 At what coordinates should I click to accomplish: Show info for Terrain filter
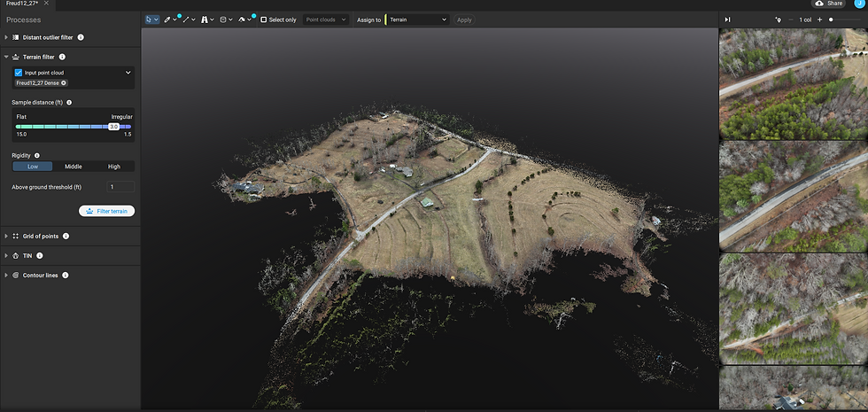(62, 57)
